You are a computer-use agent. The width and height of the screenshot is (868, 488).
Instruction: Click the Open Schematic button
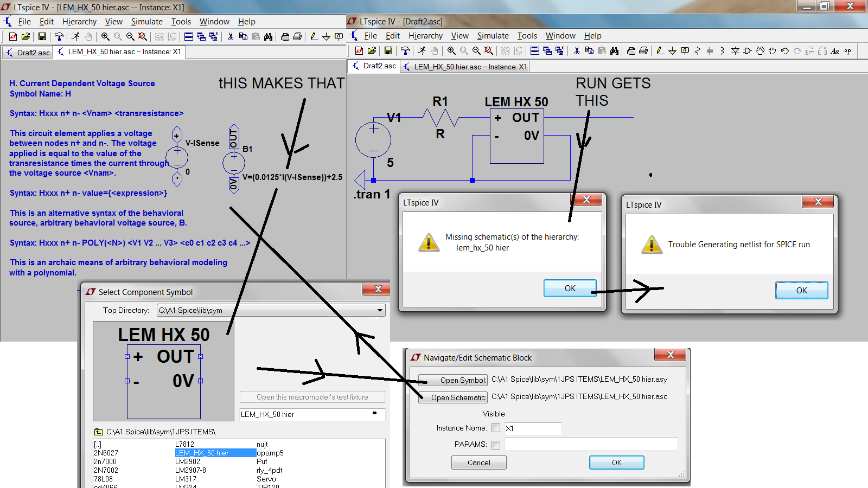coord(453,397)
